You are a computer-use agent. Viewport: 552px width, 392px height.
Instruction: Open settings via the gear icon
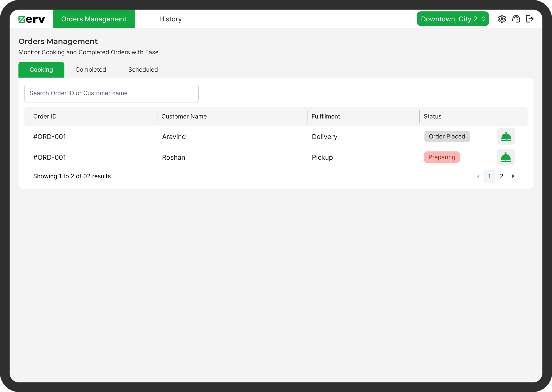click(x=502, y=19)
